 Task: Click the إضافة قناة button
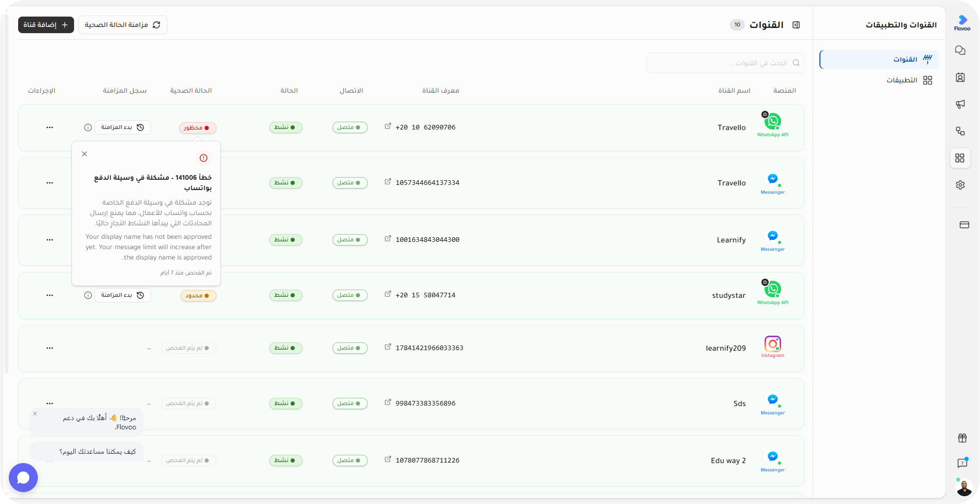[x=46, y=25]
